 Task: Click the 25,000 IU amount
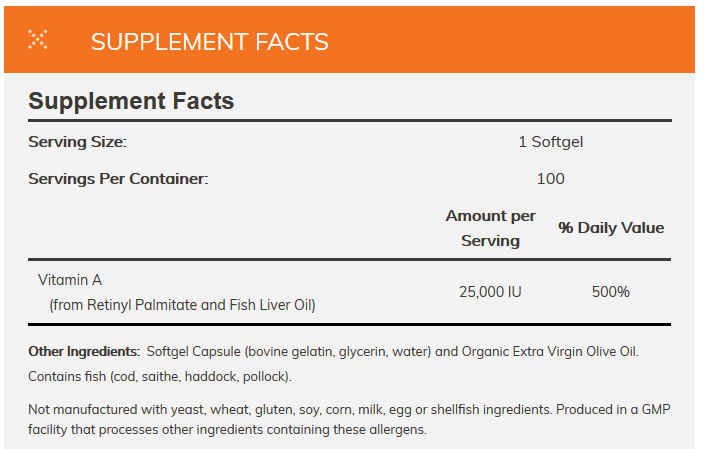click(x=489, y=292)
